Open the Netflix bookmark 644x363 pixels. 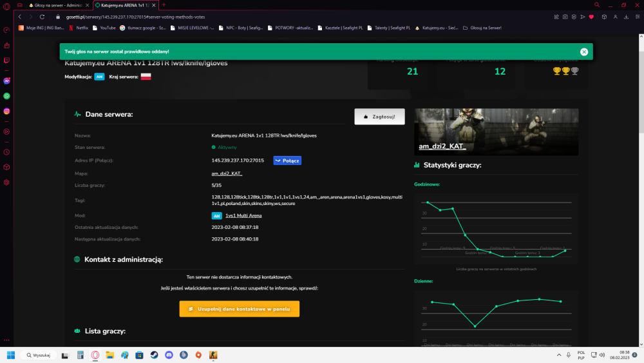click(x=79, y=28)
